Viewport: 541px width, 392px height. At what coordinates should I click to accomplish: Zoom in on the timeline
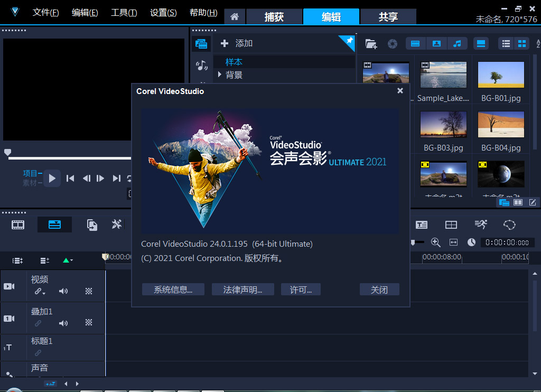pyautogui.click(x=436, y=242)
